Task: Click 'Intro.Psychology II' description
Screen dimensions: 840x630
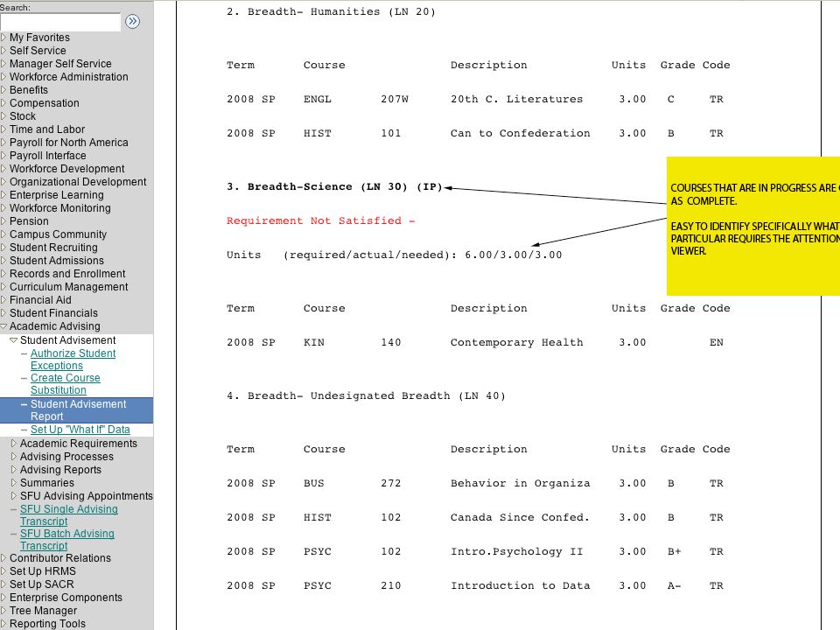Action: [x=516, y=552]
